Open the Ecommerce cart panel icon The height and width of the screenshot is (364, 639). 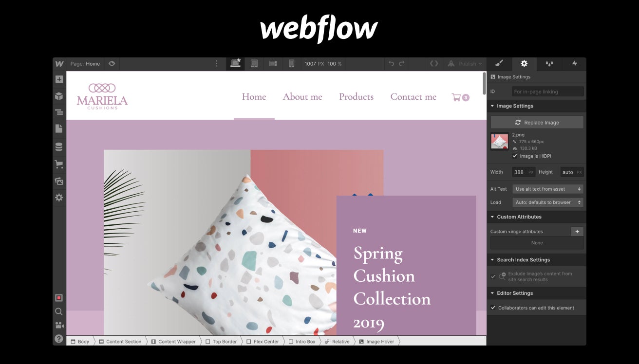pyautogui.click(x=59, y=164)
